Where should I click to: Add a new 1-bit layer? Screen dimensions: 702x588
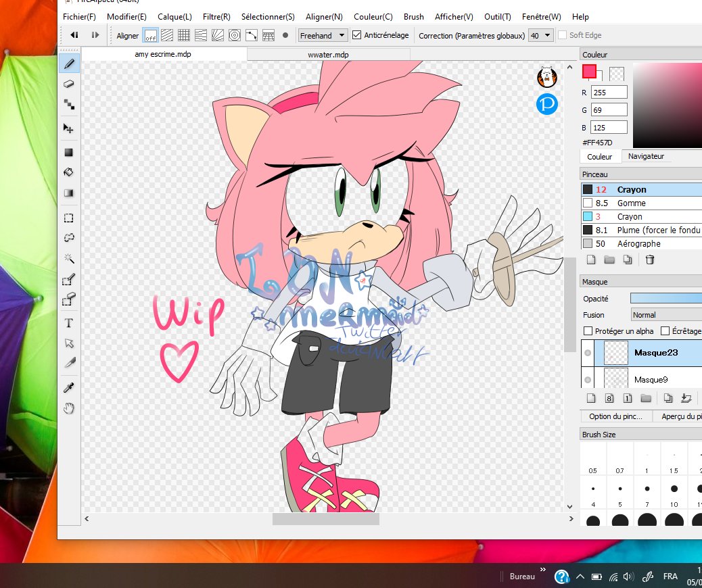627,398
